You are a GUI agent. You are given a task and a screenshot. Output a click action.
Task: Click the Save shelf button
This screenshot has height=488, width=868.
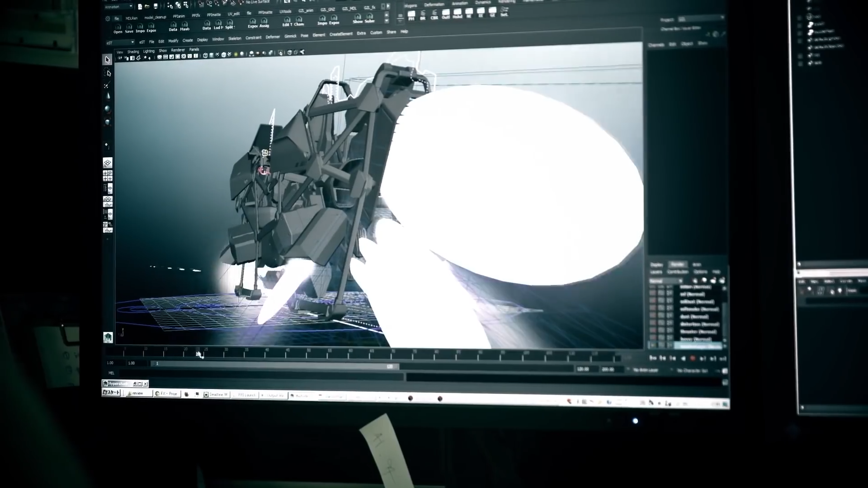(129, 28)
